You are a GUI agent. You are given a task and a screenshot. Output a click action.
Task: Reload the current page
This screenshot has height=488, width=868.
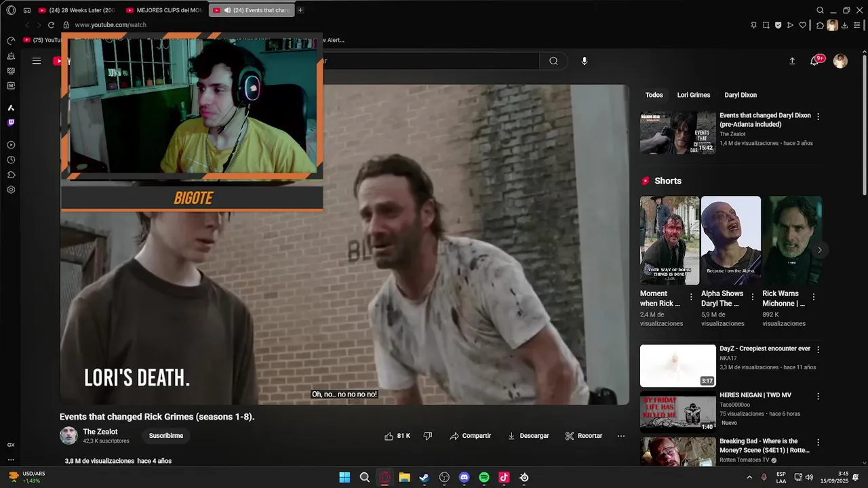pyautogui.click(x=51, y=25)
